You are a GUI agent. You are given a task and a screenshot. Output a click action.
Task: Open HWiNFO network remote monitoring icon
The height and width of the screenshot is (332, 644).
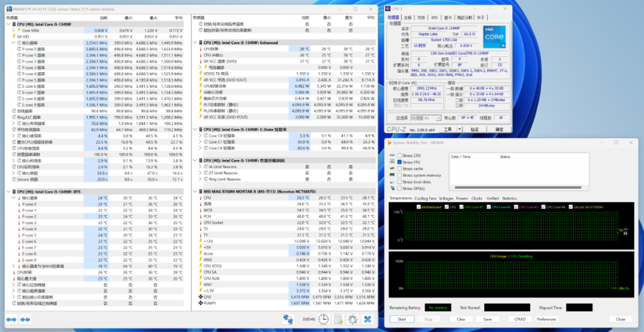[288, 319]
